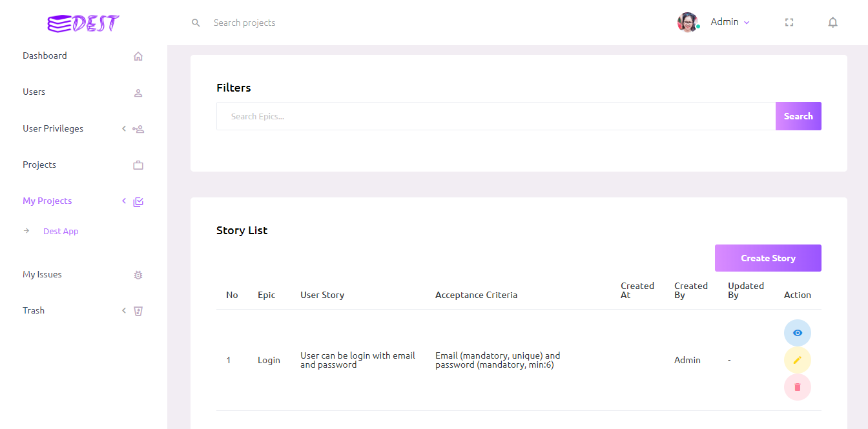Click the My Issues bug icon
The image size is (868, 429).
pos(138,275)
